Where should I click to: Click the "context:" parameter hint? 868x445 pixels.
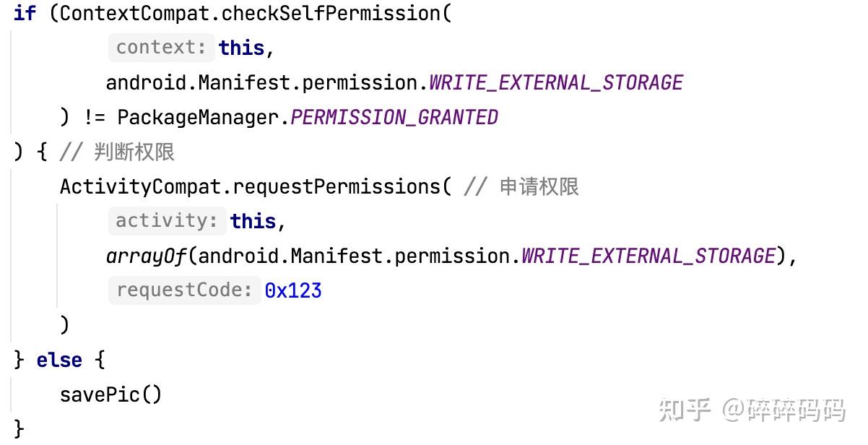tap(162, 48)
